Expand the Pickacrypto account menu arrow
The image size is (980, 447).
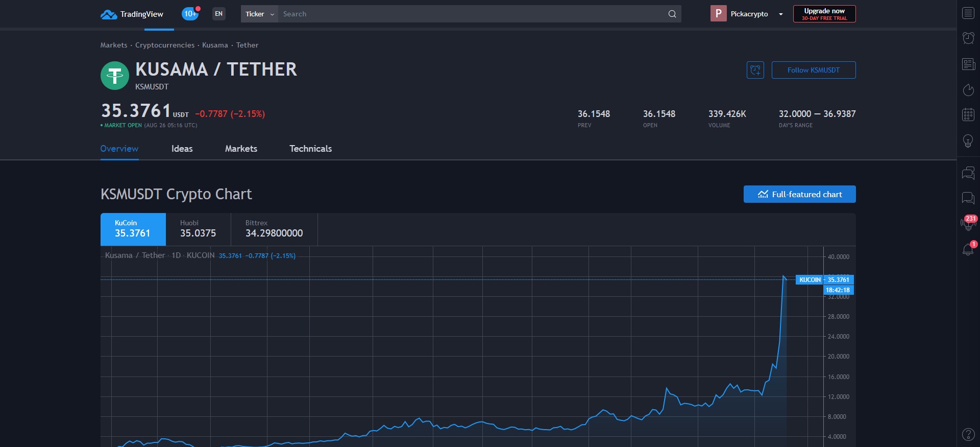(780, 14)
